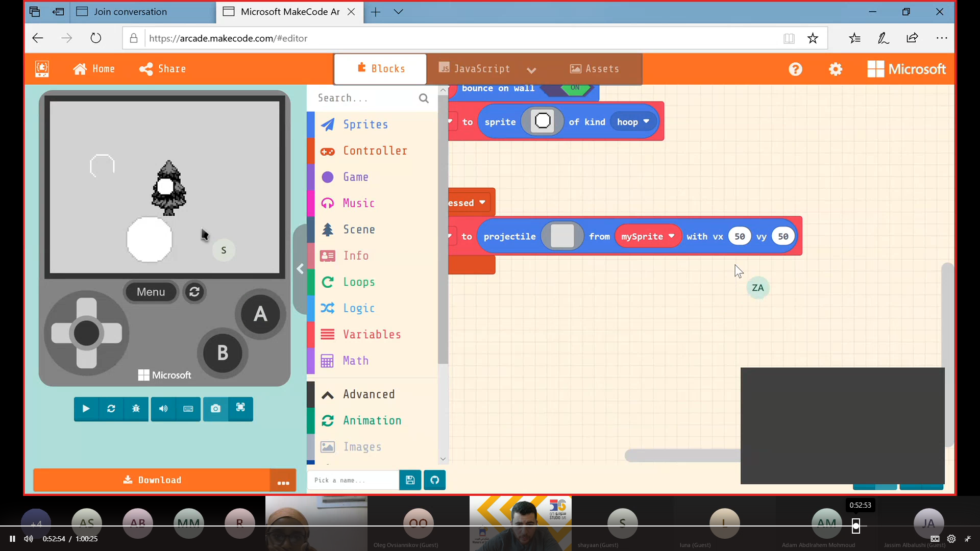Click the vy value 50
Image resolution: width=980 pixels, height=551 pixels.
[783, 236]
